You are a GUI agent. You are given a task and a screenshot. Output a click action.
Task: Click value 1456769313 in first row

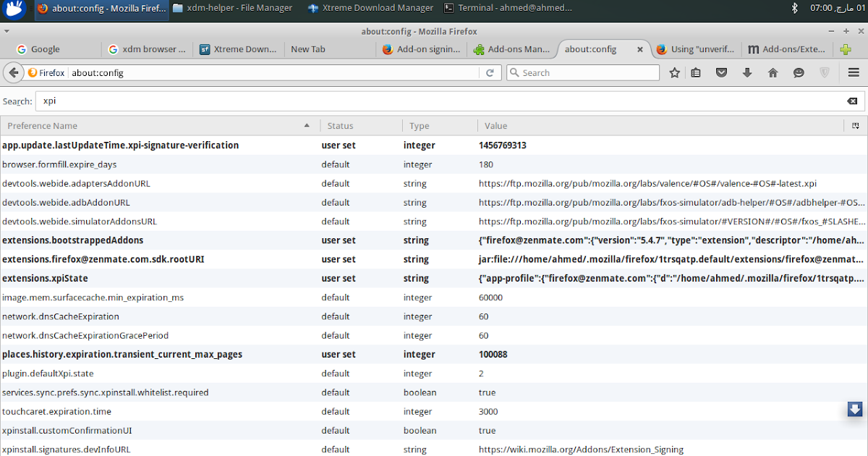[503, 145]
